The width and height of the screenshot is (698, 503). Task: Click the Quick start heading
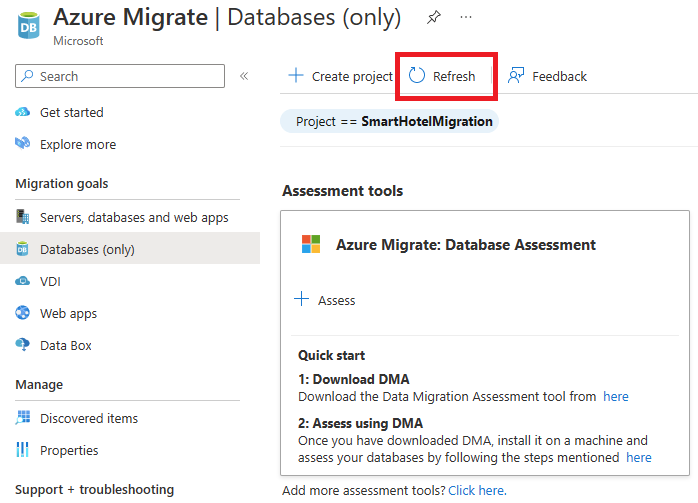pyautogui.click(x=332, y=355)
